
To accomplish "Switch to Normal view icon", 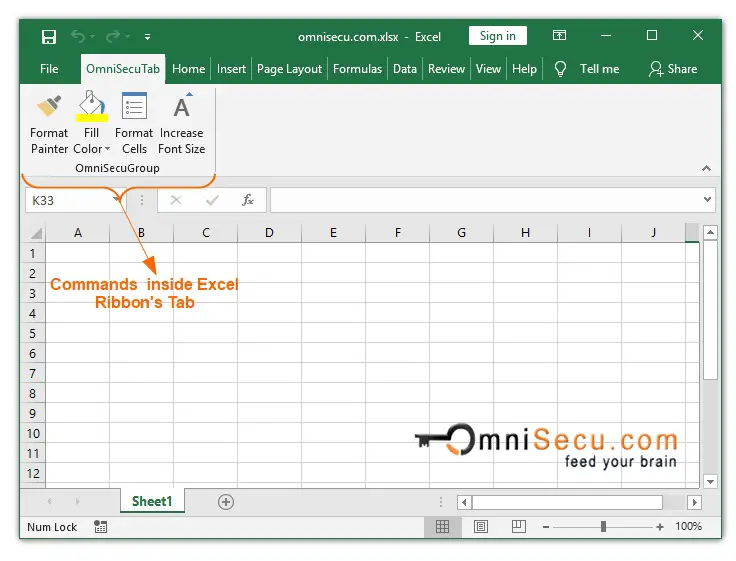I will click(442, 527).
